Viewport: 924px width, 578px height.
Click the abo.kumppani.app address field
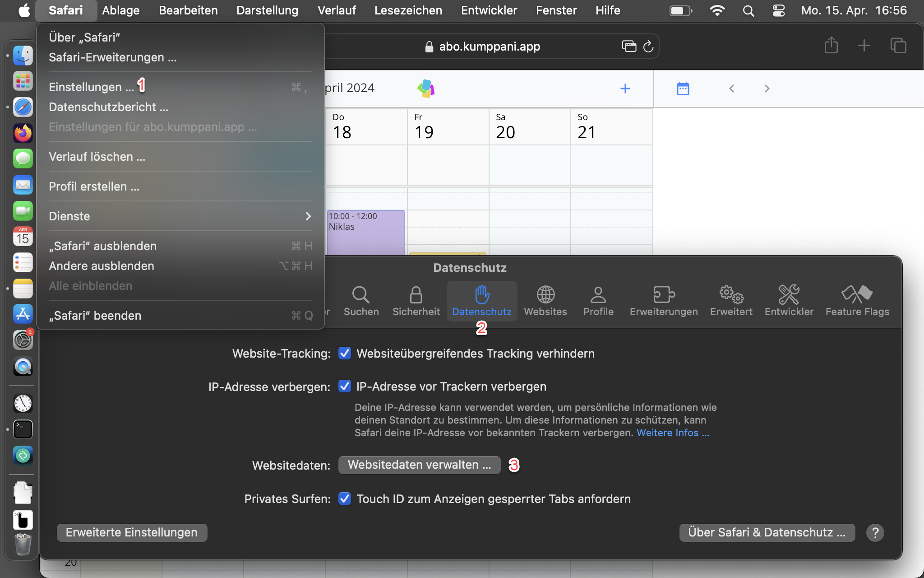coord(490,46)
